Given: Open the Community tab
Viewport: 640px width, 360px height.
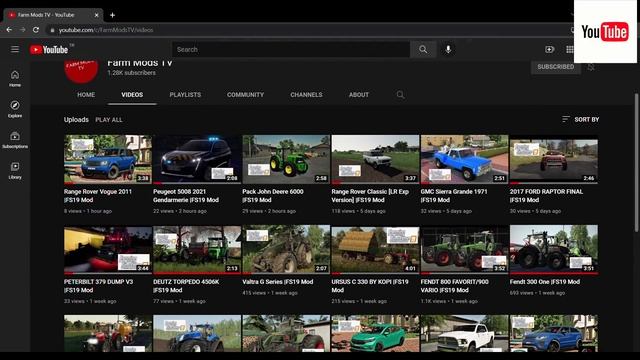Looking at the screenshot, I should click(245, 95).
